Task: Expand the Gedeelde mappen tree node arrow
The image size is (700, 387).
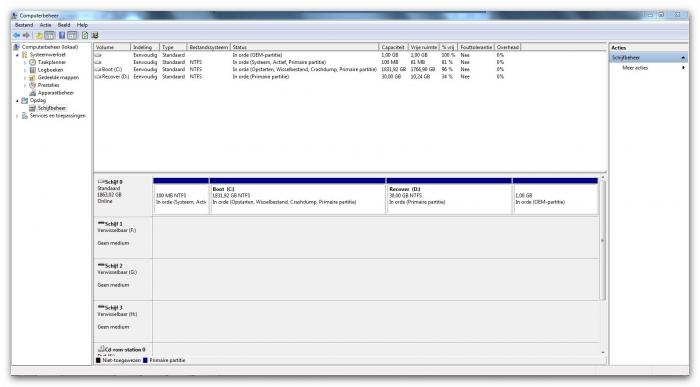Action: pyautogui.click(x=25, y=78)
